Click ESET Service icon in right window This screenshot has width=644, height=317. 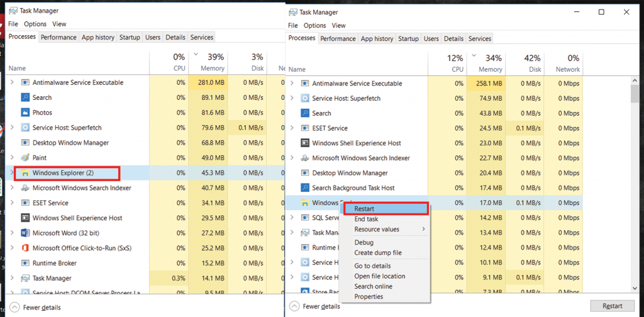click(305, 128)
